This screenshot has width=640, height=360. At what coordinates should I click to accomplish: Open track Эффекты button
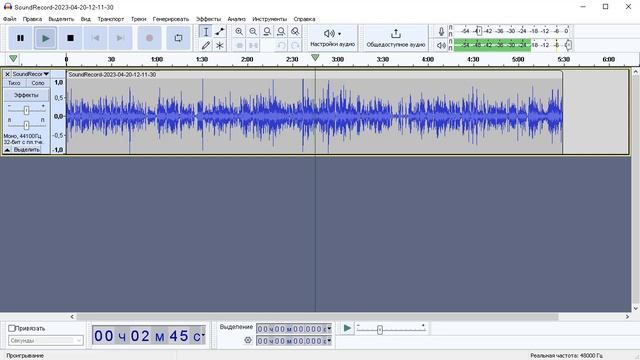26,95
